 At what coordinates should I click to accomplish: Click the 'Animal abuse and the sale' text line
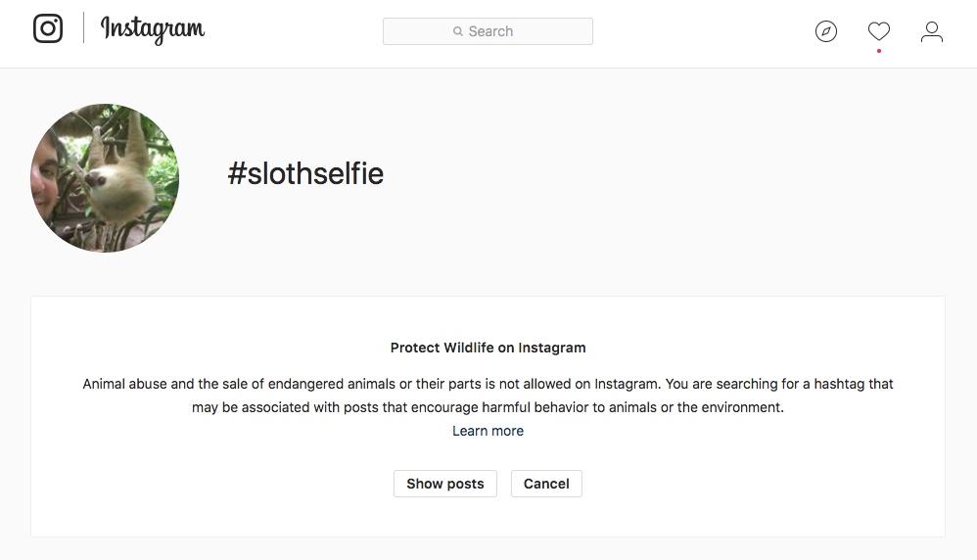tap(488, 384)
